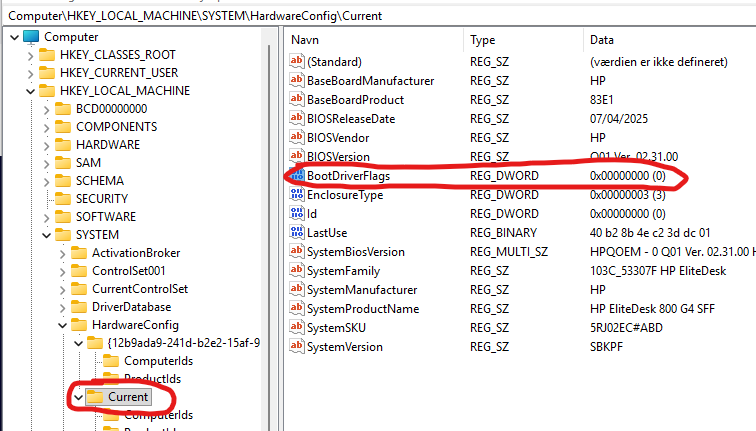Select the SystemProductName value row
756x431 pixels.
tap(363, 309)
